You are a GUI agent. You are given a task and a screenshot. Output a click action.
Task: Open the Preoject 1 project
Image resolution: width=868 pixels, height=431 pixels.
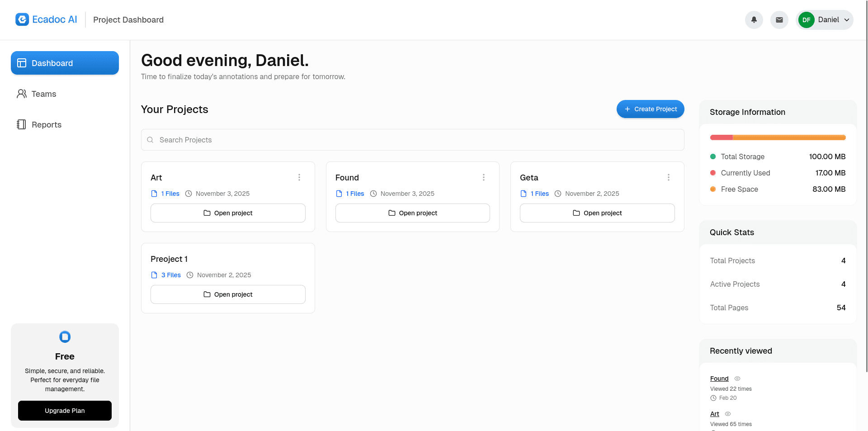coord(228,294)
